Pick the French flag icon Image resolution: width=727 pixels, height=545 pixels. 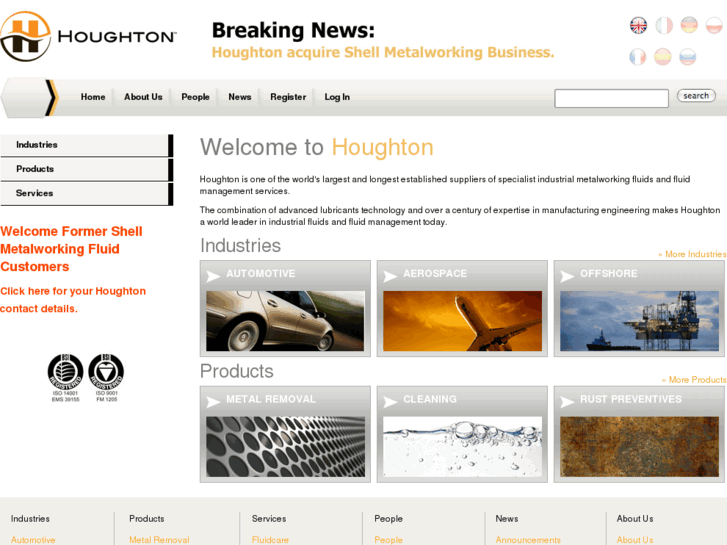(x=638, y=57)
